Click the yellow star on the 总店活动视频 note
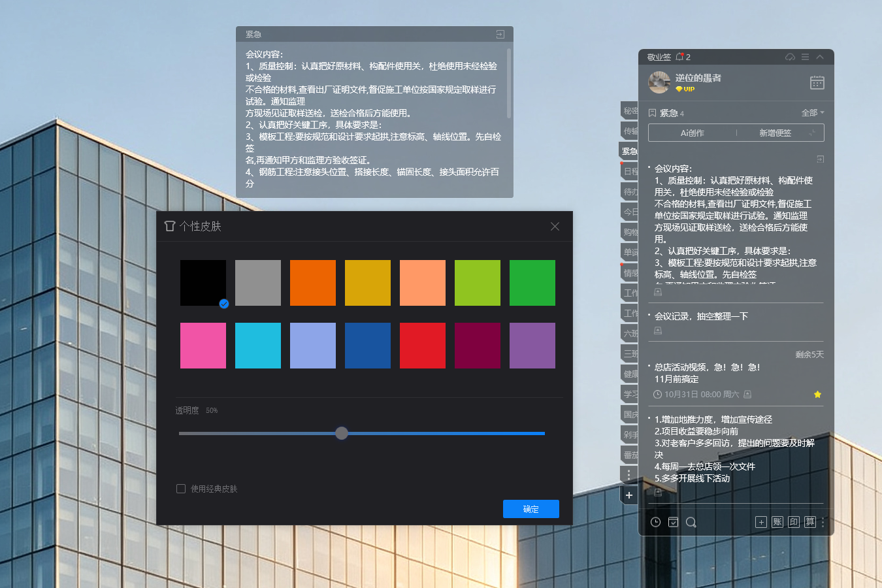 tap(817, 394)
